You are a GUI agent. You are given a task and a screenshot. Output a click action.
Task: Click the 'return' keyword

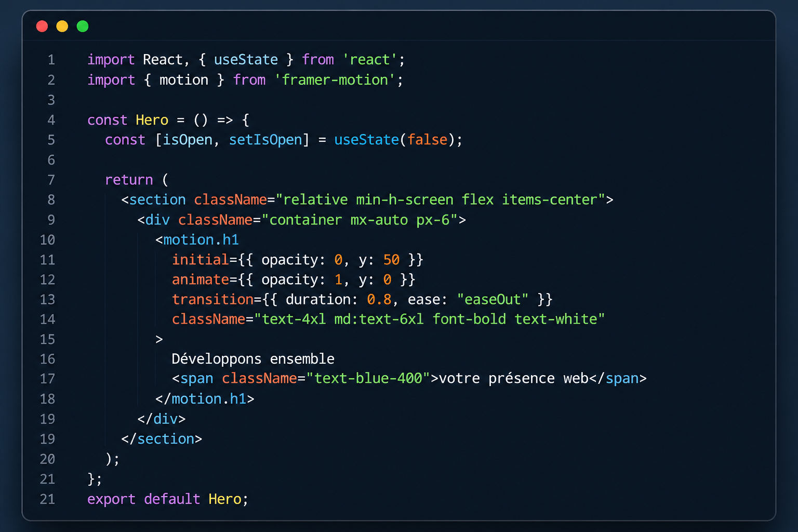[x=129, y=180]
